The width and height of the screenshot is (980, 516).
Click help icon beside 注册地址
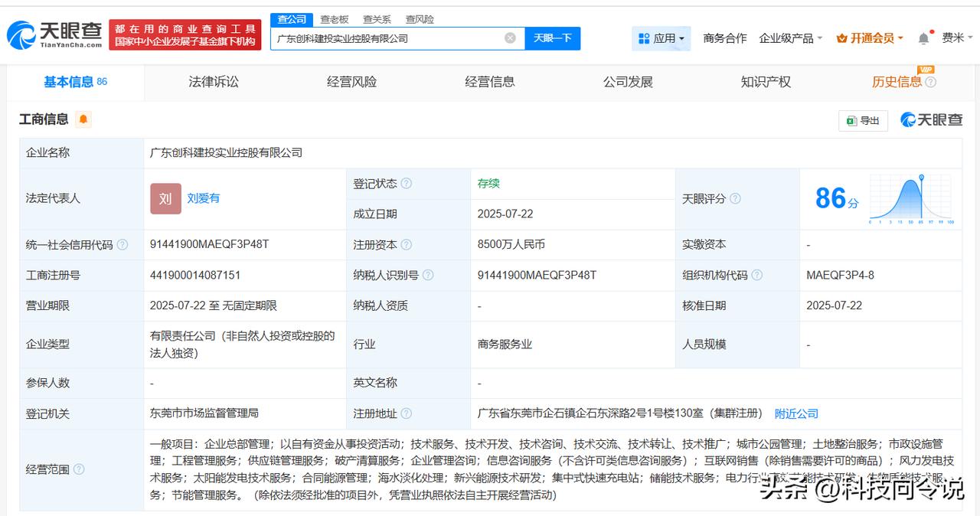point(407,413)
